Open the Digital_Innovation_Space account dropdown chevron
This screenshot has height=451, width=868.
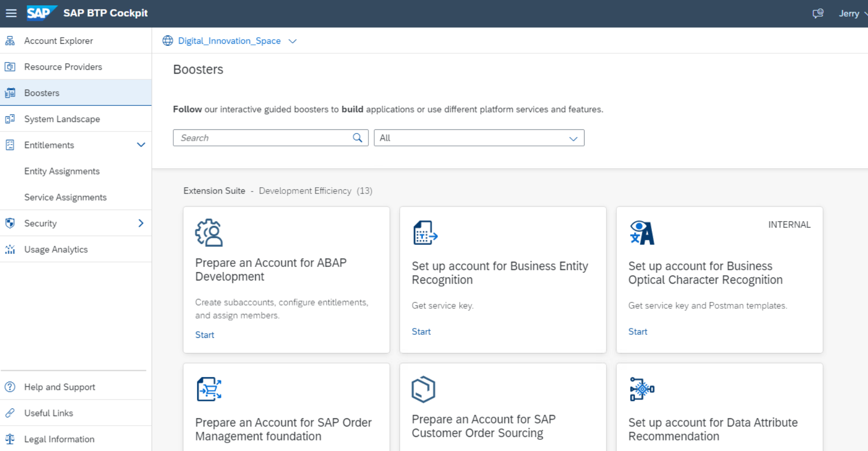292,41
